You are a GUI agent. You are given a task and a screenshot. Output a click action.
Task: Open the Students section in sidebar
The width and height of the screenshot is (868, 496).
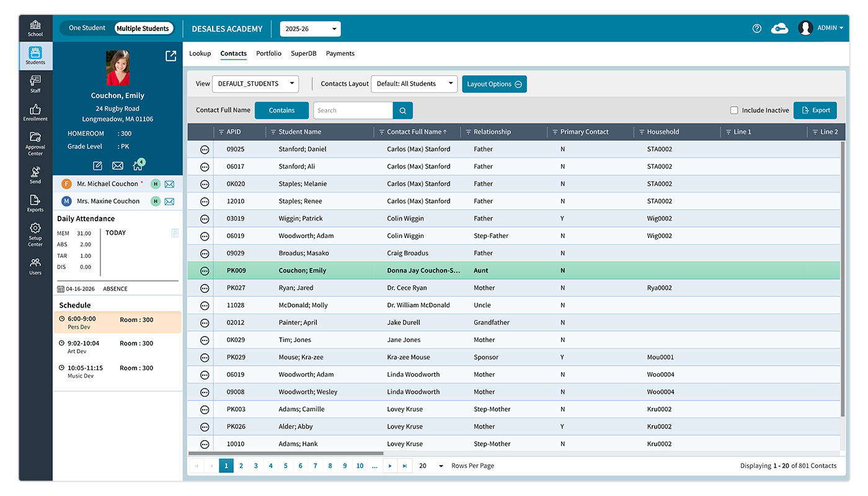point(35,56)
